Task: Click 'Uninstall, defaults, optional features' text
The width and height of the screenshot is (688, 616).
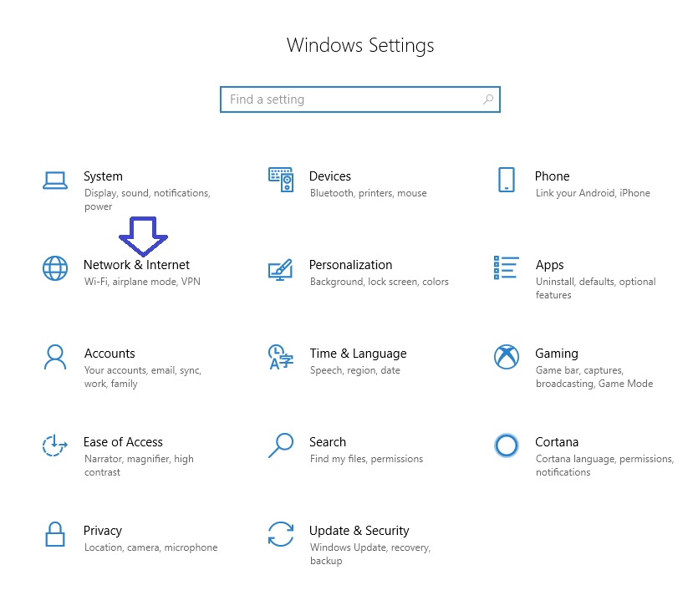Action: [x=596, y=288]
